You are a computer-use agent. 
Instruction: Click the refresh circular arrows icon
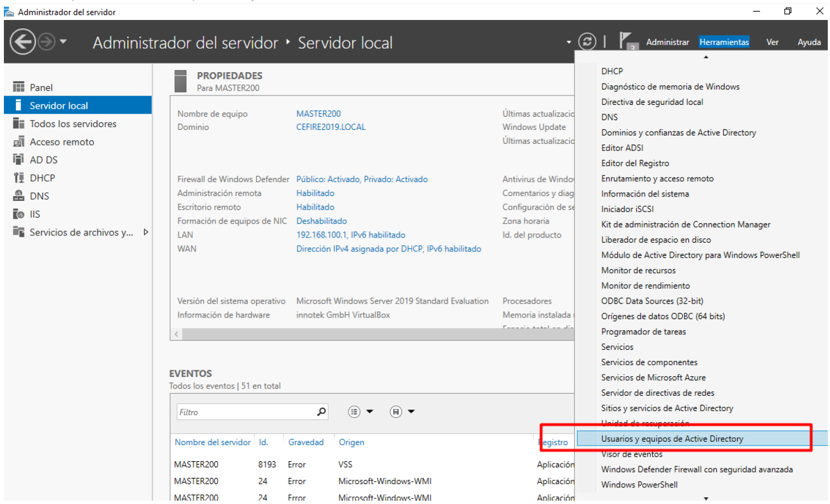[587, 42]
